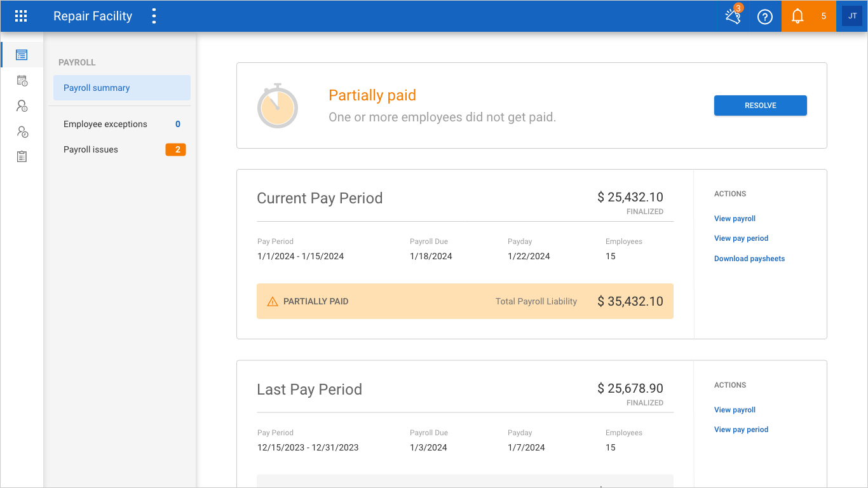This screenshot has width=868, height=488.
Task: Click the 1/1/2024 - 1/15/2024 pay period dates
Action: pos(301,257)
